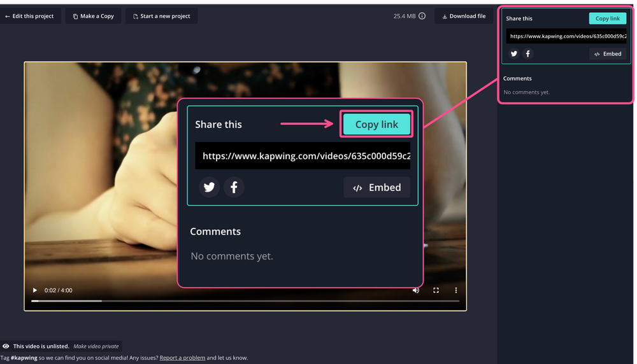Click the Embed button in sidebar
The image size is (637, 364).
pos(608,54)
